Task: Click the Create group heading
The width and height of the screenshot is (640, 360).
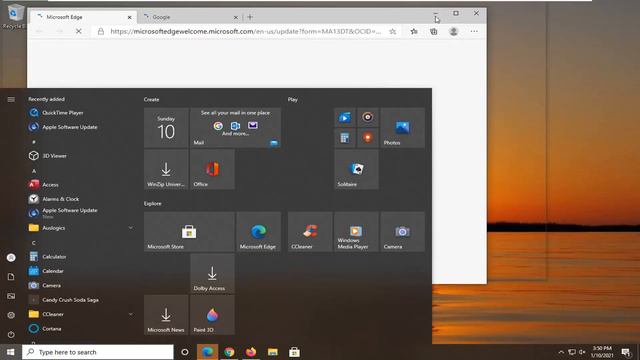Action: click(x=151, y=100)
